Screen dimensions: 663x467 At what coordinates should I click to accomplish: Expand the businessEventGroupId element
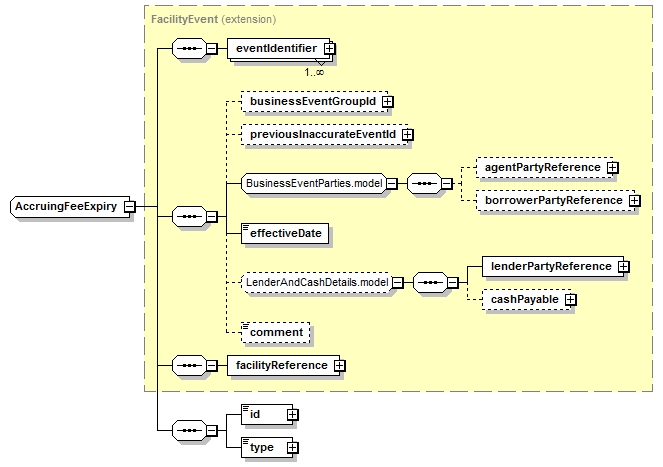coord(387,102)
